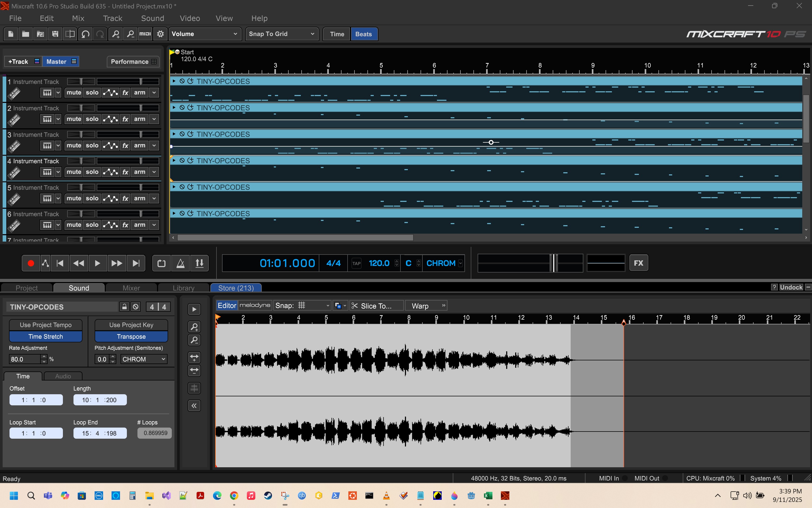Click the track 3 pan slider

pos(81,134)
